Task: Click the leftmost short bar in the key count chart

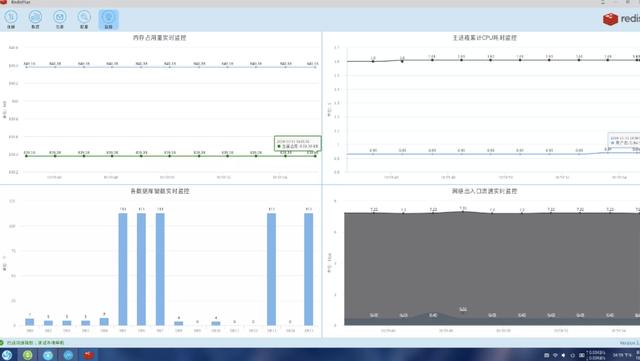Action: pos(30,322)
